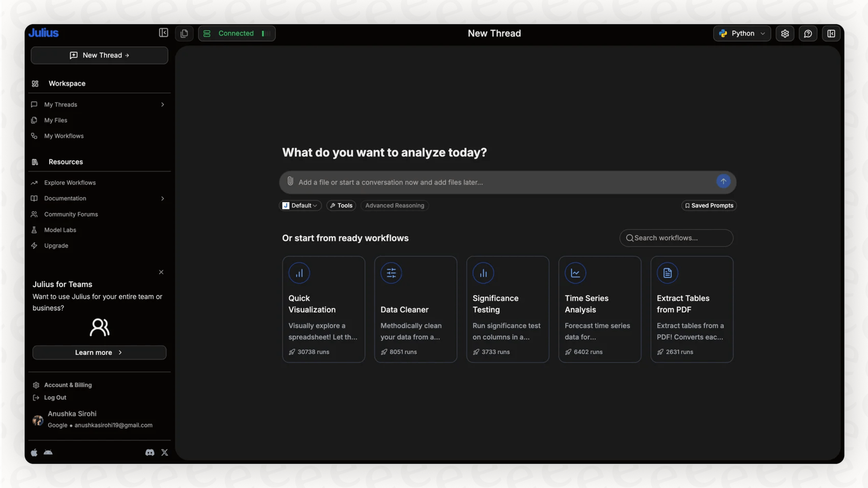Collapse the left sidebar panel

tap(163, 32)
